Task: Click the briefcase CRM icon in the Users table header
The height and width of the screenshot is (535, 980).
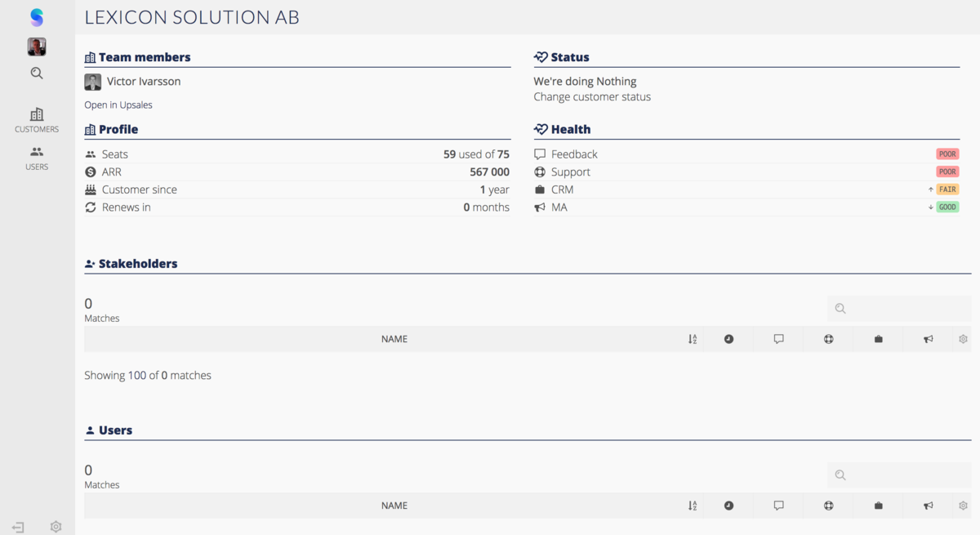Action: [878, 505]
